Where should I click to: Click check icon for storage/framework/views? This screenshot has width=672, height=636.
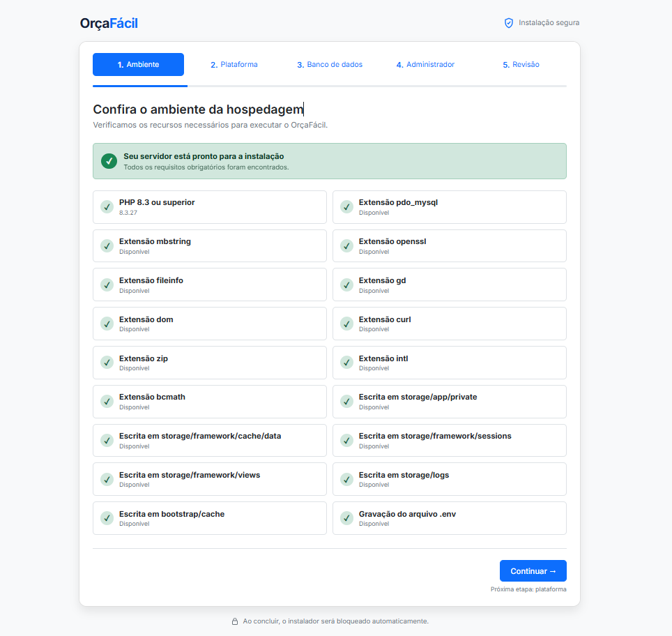click(107, 479)
